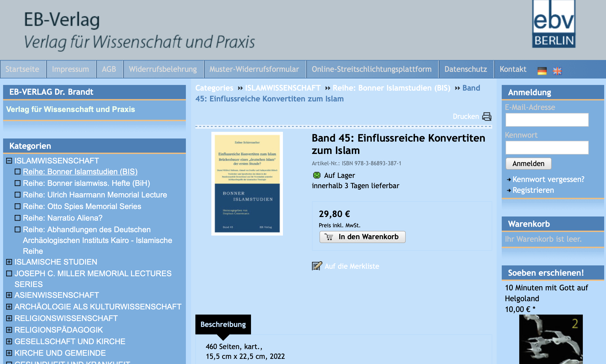This screenshot has height=364, width=606.
Task: Open Reihe: Bonner islamwiss. Hefte (BiH)
Action: tap(86, 183)
